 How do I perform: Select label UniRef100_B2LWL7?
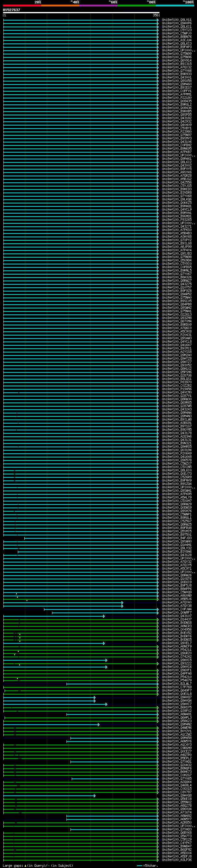pyautogui.click(x=177, y=684)
